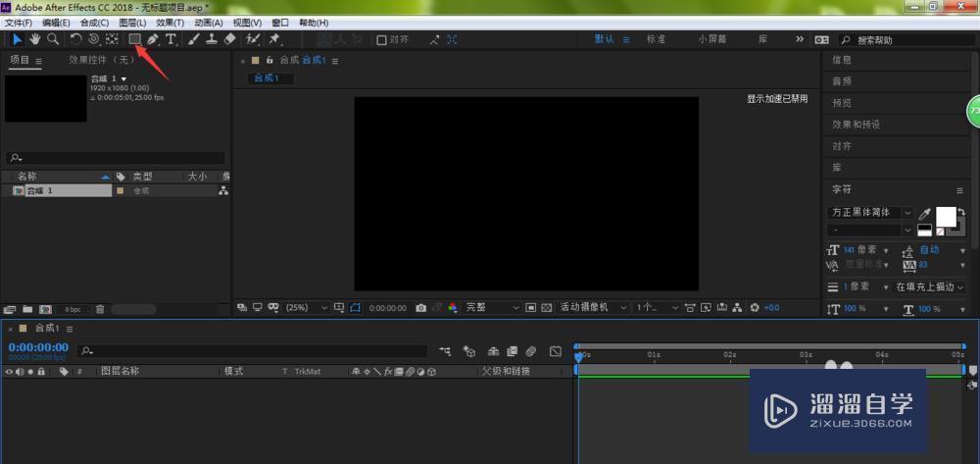Select the Pen tool
980x464 pixels.
tap(153, 39)
